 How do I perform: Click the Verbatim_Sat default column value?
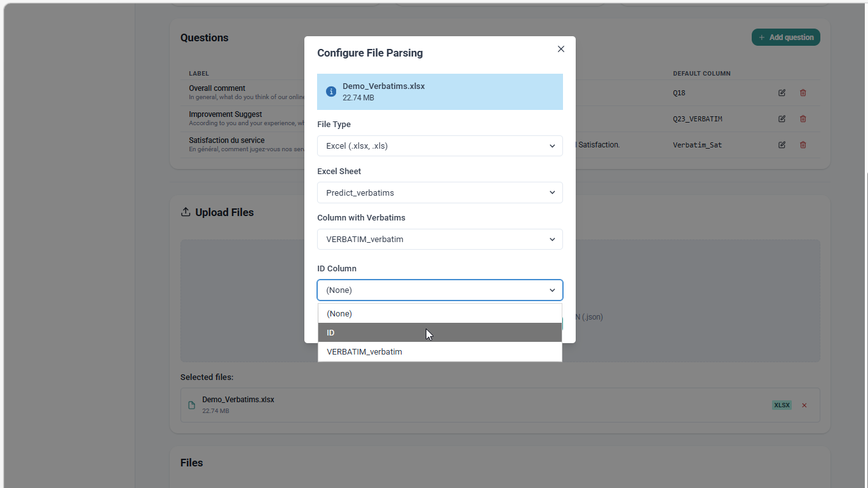[x=698, y=145]
